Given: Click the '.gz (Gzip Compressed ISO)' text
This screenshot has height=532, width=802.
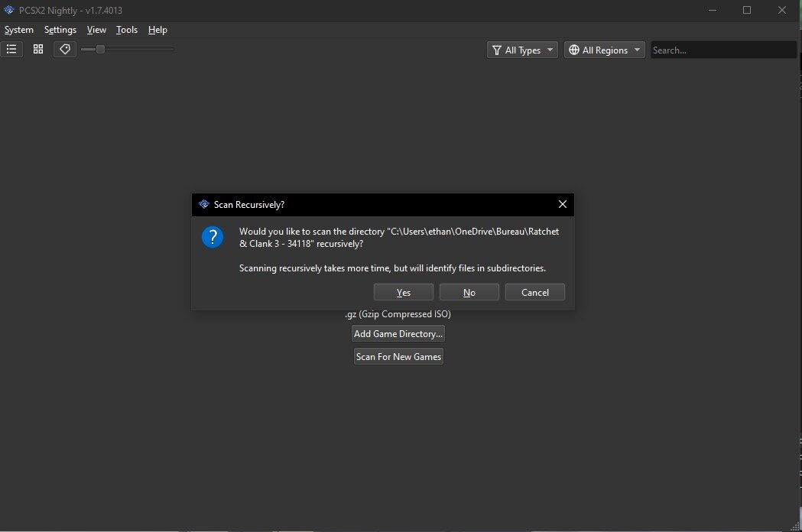Looking at the screenshot, I should [x=398, y=313].
